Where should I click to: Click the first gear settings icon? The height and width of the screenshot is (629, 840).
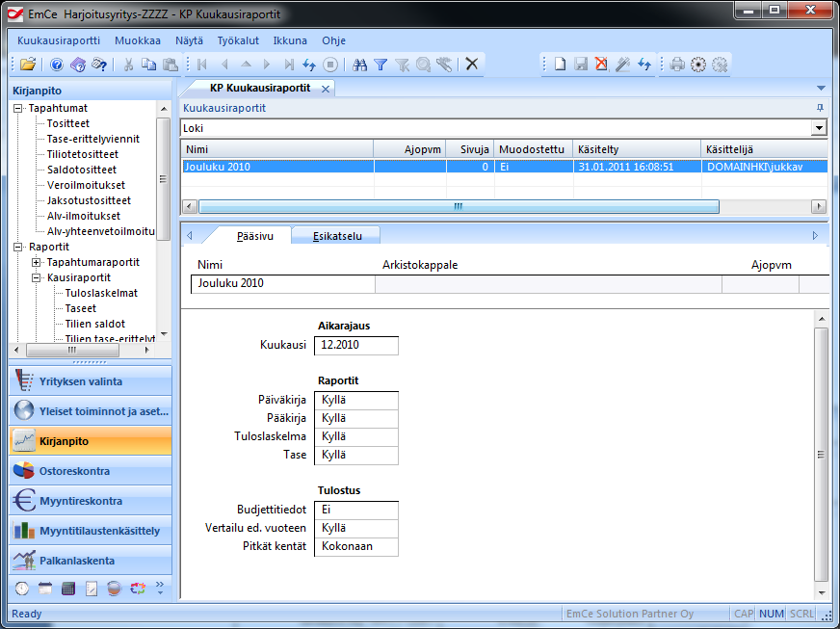(x=698, y=65)
